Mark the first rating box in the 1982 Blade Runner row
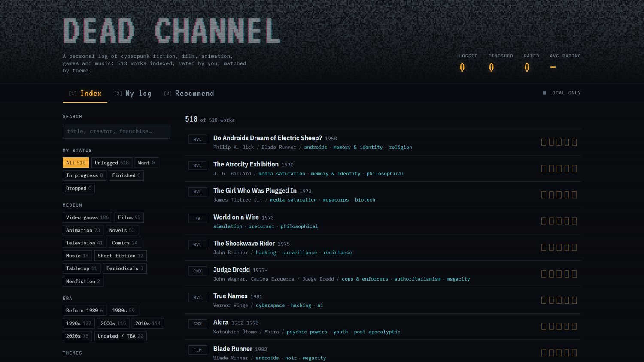644x362 pixels. (x=544, y=353)
